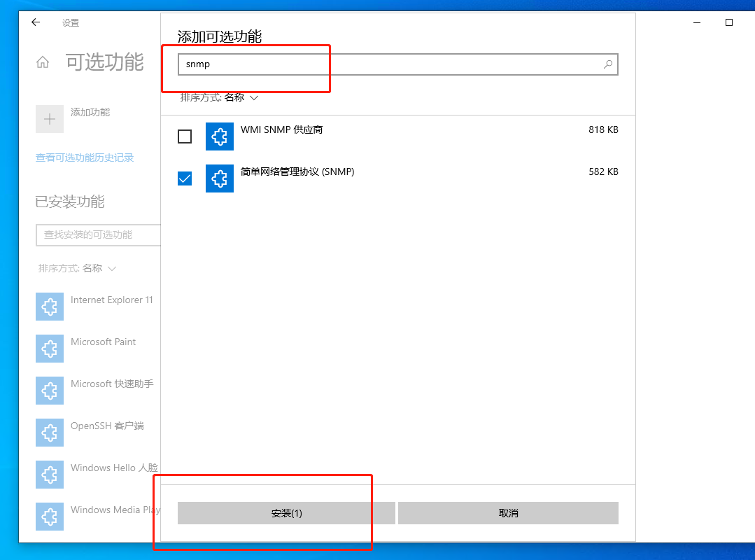Uncheck the 简单网络管理协议 (SNMP) checkbox
Screen dimensions: 755x560
tap(185, 178)
